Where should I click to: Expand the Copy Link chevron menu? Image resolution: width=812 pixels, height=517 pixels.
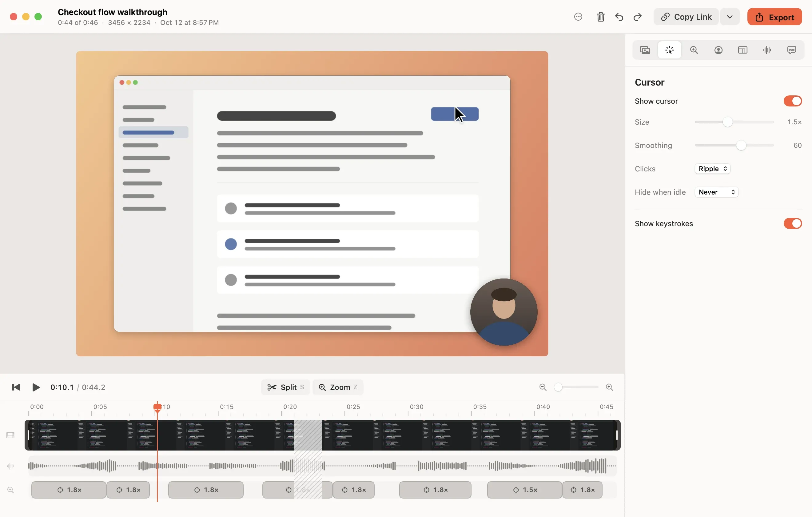[x=730, y=17]
